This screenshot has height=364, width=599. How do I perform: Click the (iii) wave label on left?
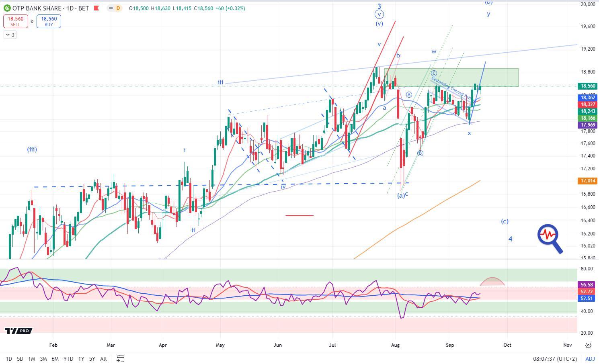tap(32, 149)
